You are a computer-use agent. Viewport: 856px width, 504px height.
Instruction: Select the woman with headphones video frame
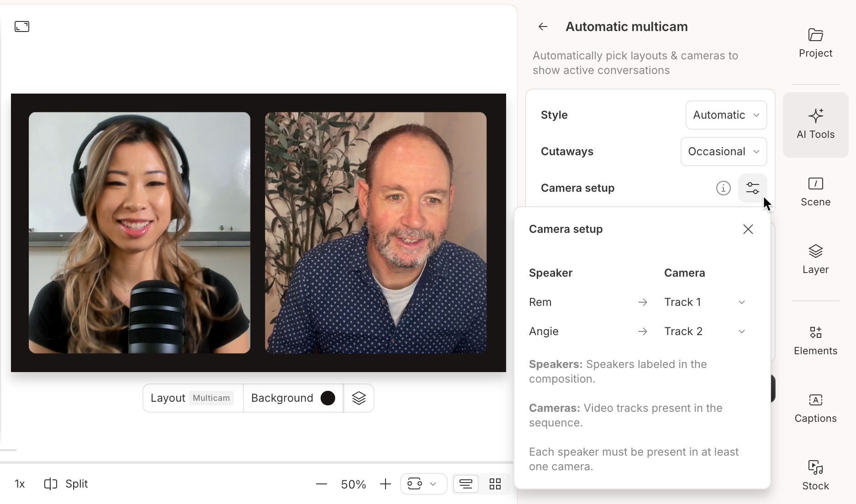pos(139,233)
